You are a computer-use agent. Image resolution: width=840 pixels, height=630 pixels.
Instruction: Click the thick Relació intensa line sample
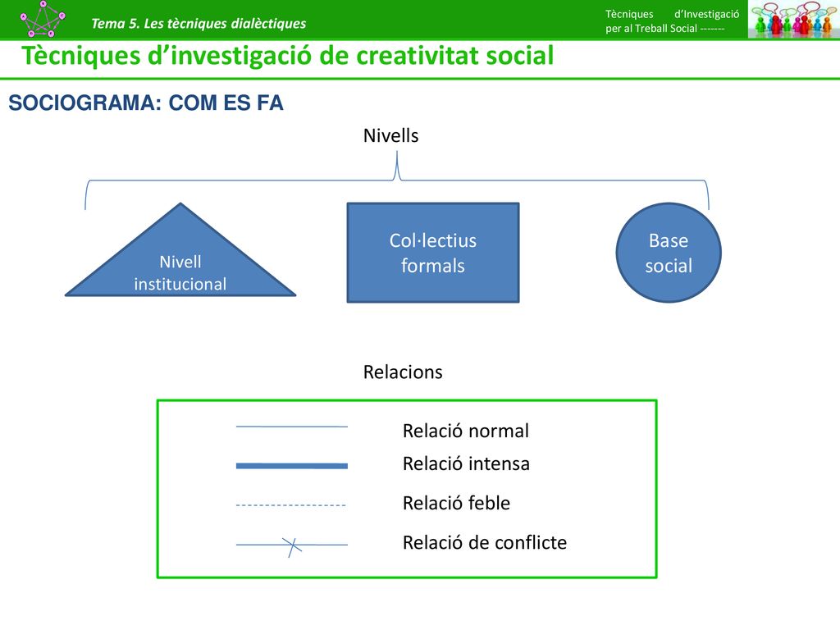(292, 466)
